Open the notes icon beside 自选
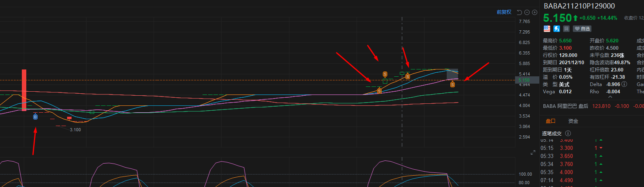Screen dimensions: 644x187 (566, 29)
